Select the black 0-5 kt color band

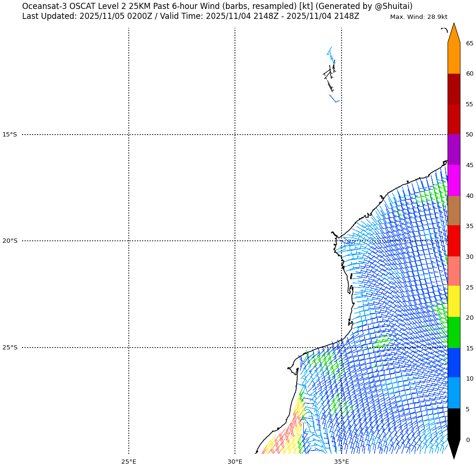[x=453, y=424]
